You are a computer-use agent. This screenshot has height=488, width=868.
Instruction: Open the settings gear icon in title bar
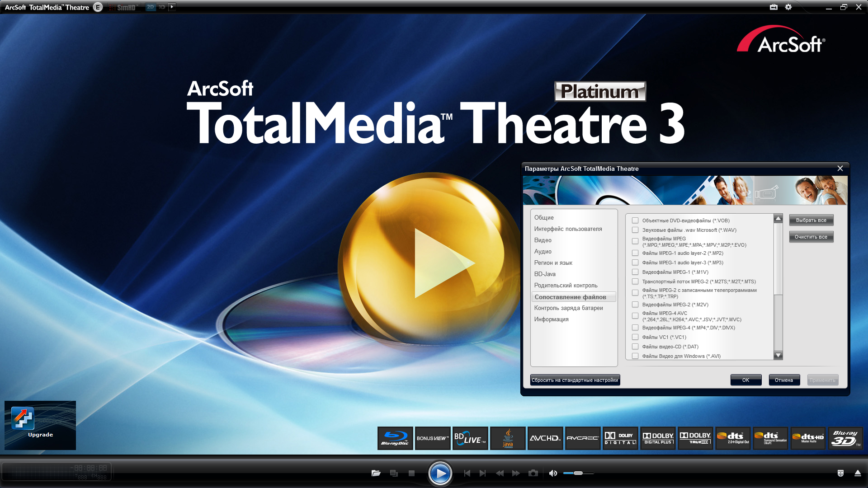tap(788, 7)
